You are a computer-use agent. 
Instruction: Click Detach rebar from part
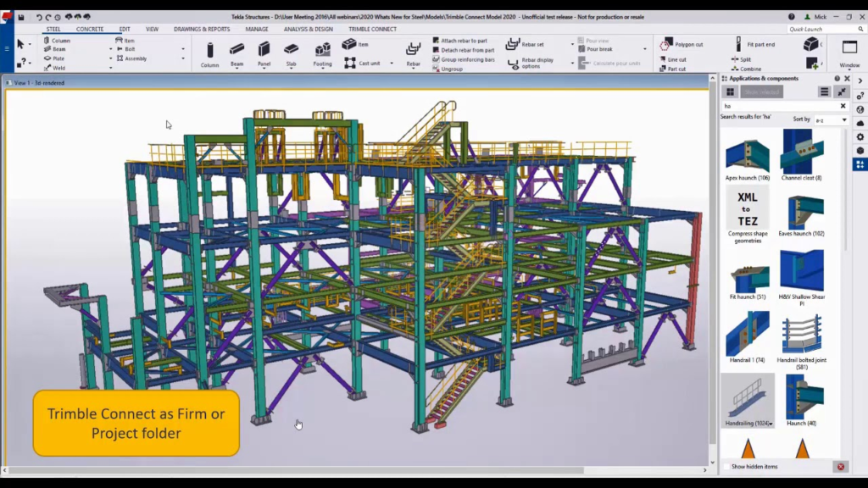[x=464, y=50]
